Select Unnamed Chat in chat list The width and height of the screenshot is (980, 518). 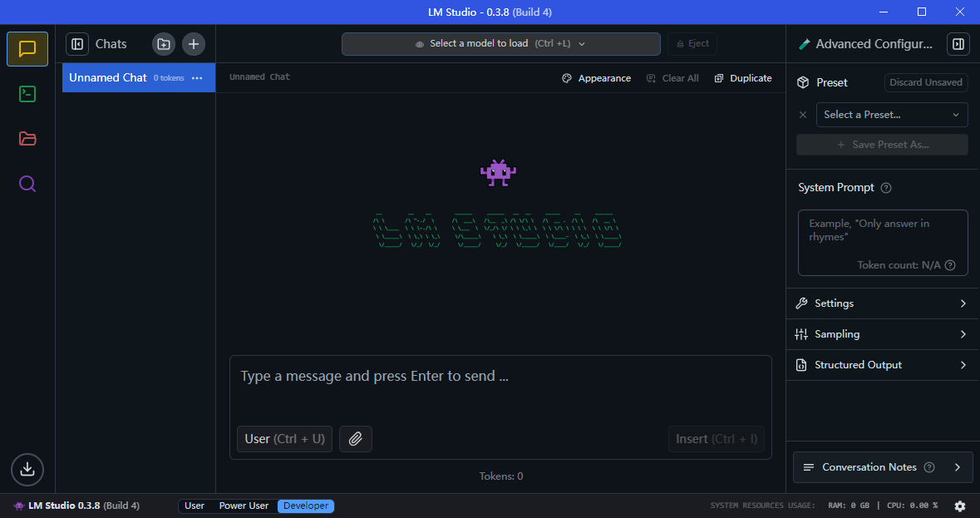tap(139, 77)
